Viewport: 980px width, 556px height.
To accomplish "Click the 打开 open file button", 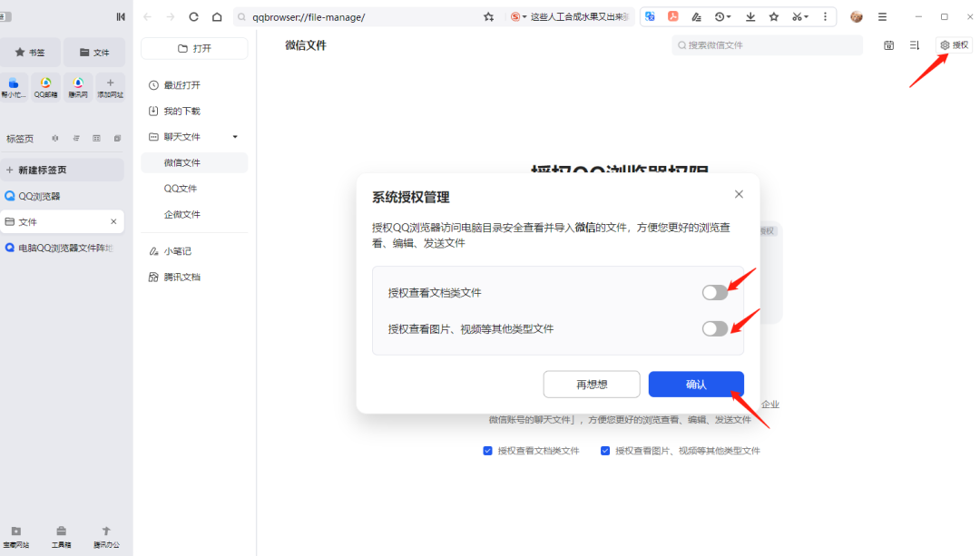I will click(x=194, y=48).
